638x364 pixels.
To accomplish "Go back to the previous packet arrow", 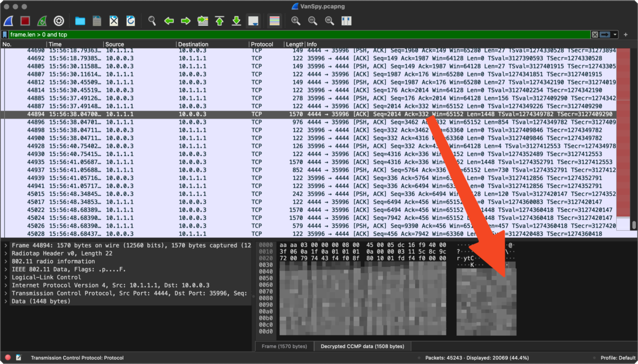I will click(169, 21).
